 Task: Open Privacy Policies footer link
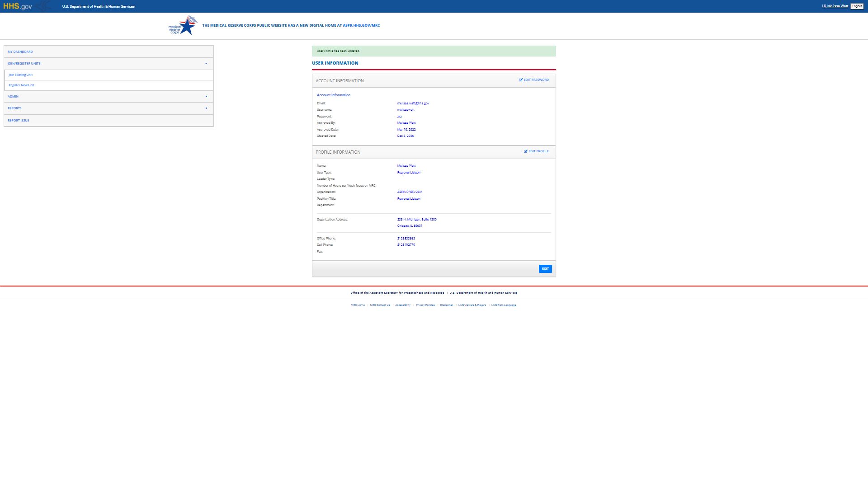[425, 305]
